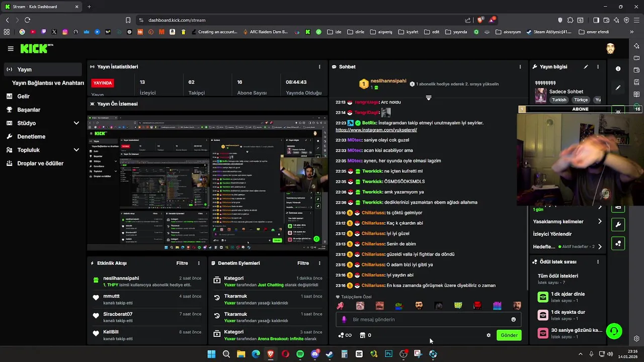Open the Yayın sidebar item

pos(42,69)
